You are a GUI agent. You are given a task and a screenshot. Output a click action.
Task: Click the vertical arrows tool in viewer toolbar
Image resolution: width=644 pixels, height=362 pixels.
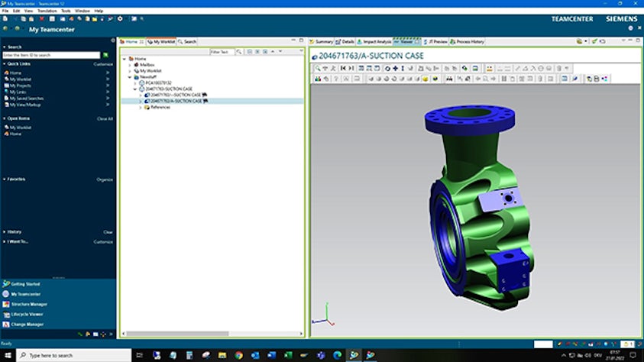click(403, 69)
